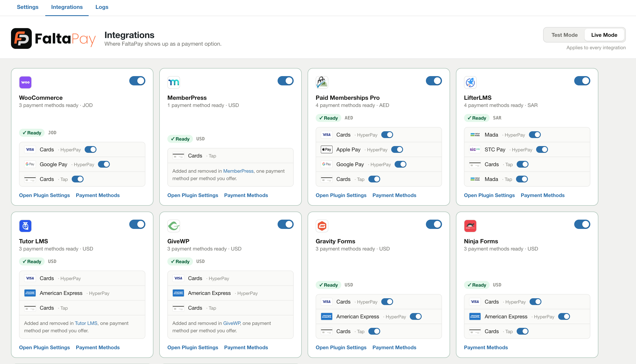The height and width of the screenshot is (364, 636).
Task: Click Visa icon in GiveWP Cards HyperPay row
Action: pos(178,278)
